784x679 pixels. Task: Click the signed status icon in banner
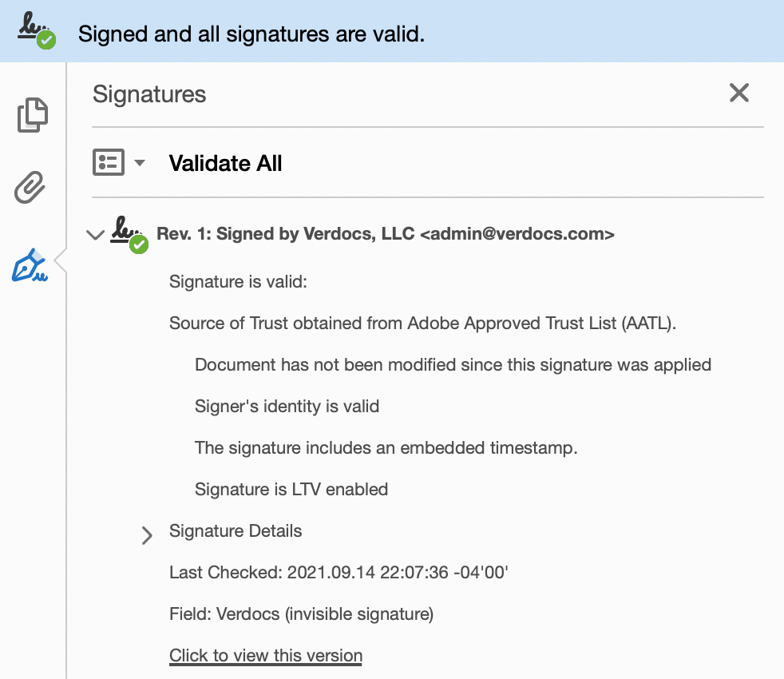tap(37, 30)
